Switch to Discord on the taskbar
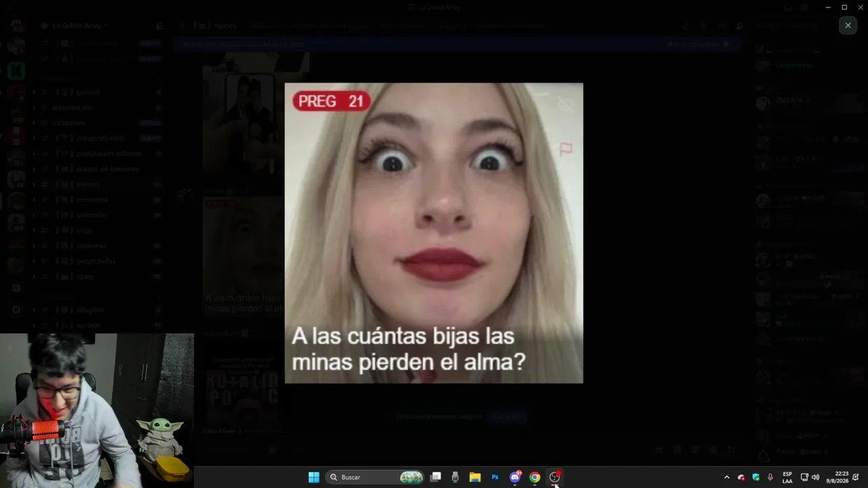868x488 pixels. [515, 477]
